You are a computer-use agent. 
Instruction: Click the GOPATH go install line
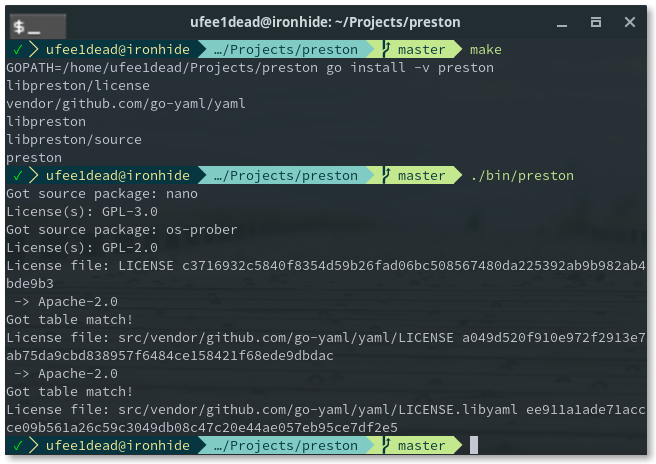coord(250,68)
